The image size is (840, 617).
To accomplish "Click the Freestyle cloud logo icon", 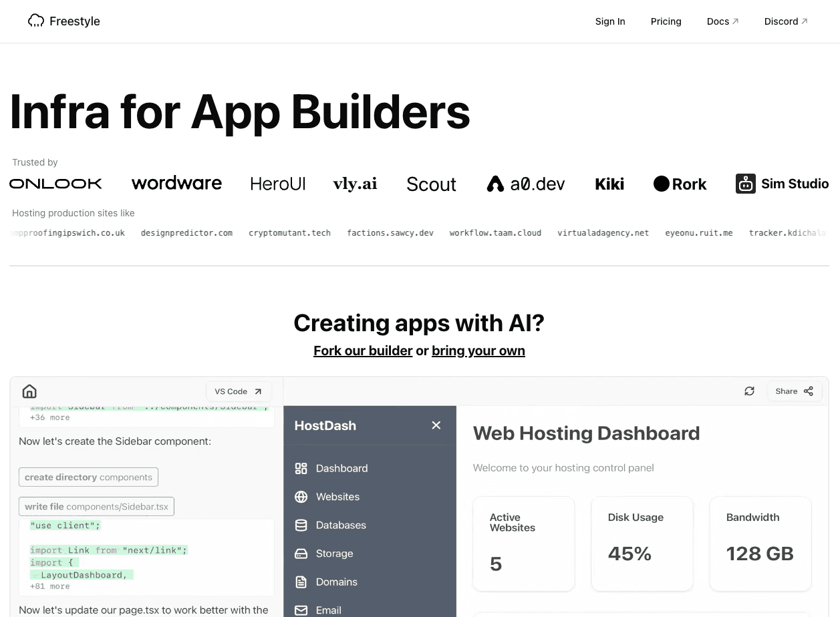I will coord(36,21).
